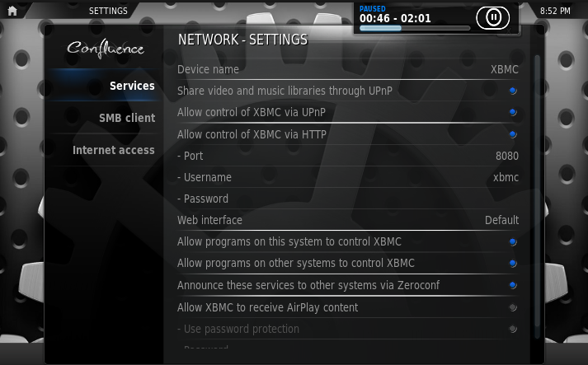Click the home icon in top bar
Viewport: 588px width, 365px height.
(x=12, y=11)
